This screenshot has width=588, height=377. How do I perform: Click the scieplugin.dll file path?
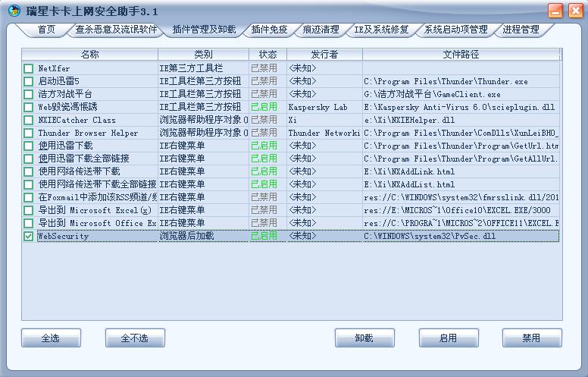(x=459, y=108)
